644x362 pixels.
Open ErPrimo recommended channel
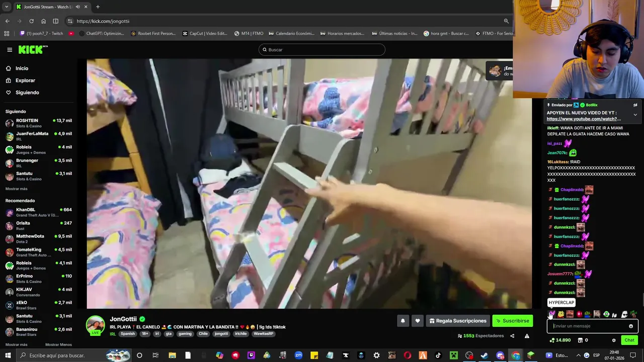coord(39,279)
